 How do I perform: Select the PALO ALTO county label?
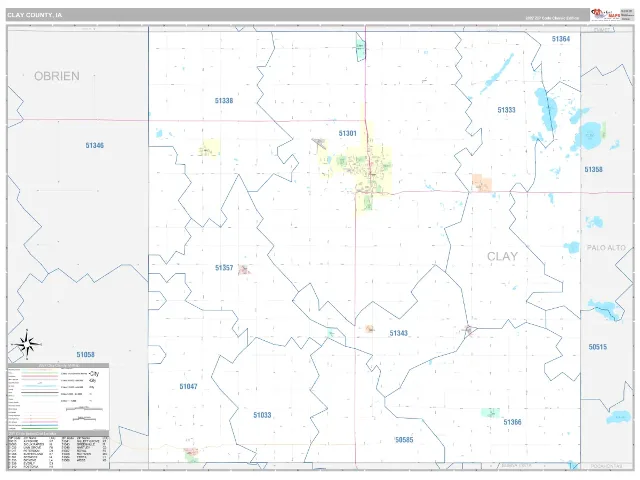coord(606,248)
